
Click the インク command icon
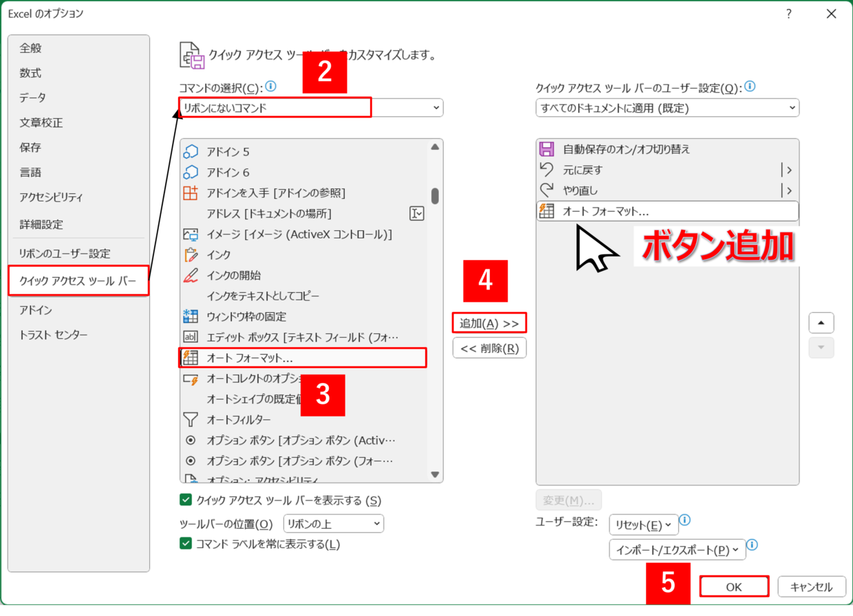point(191,254)
